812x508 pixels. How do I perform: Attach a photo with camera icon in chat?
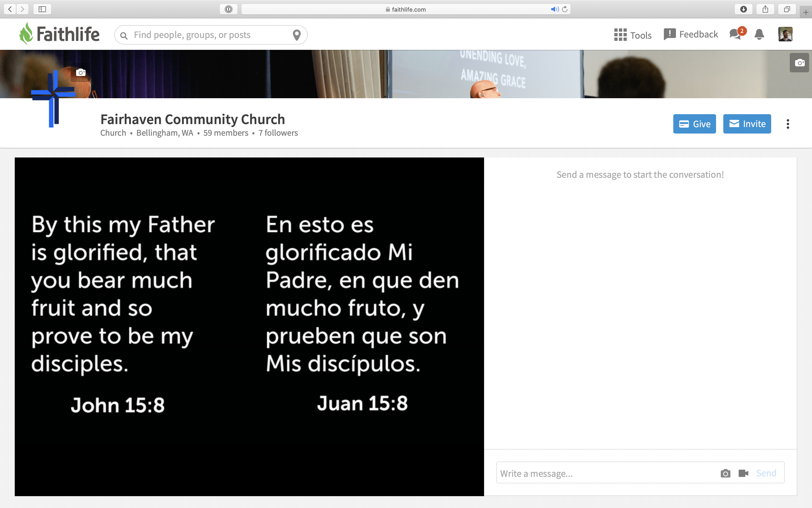click(725, 473)
